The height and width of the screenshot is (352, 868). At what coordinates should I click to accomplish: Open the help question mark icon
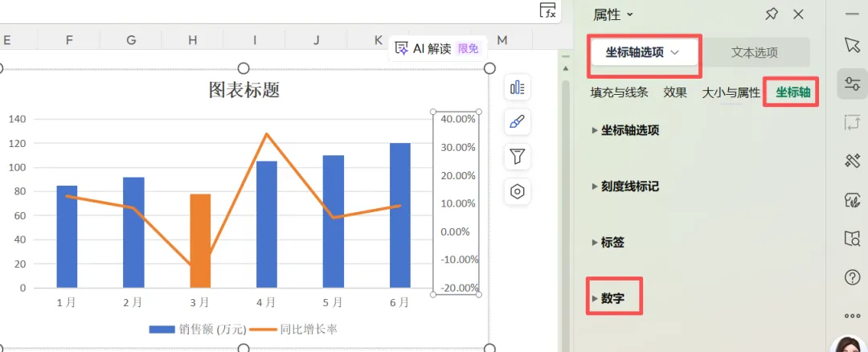pyautogui.click(x=852, y=277)
